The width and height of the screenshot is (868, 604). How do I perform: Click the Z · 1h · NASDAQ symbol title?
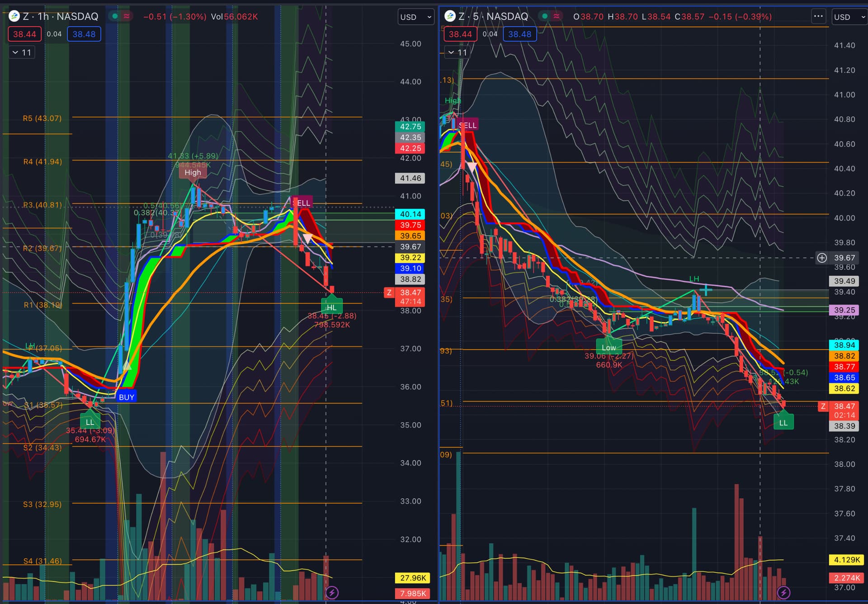point(61,16)
